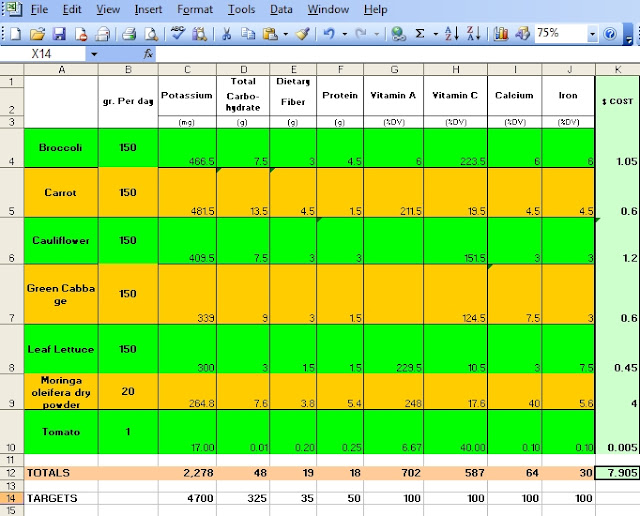Copy selection with the Copy icon
The image size is (640, 516).
pyautogui.click(x=248, y=33)
